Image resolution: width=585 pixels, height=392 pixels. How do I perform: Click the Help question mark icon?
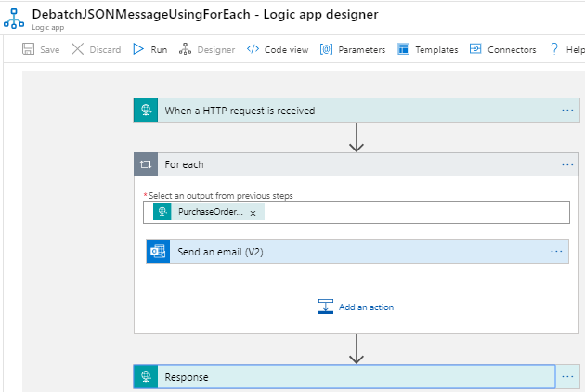point(554,49)
